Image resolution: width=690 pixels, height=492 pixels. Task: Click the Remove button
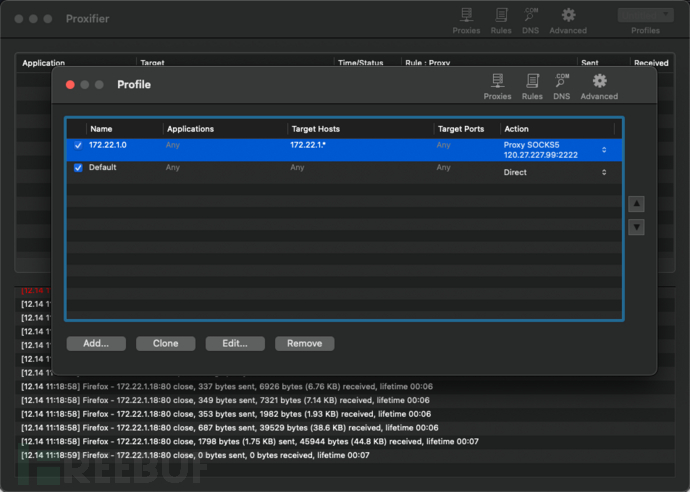(305, 344)
